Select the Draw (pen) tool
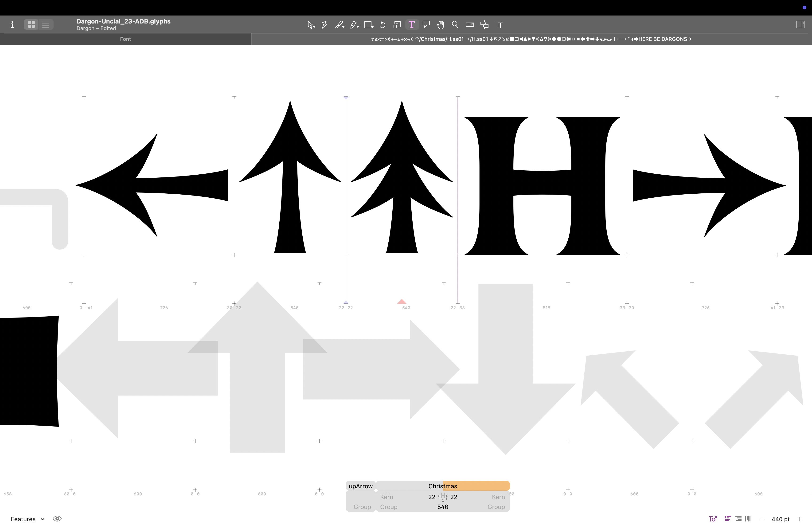Image resolution: width=812 pixels, height=525 pixels. click(x=324, y=24)
